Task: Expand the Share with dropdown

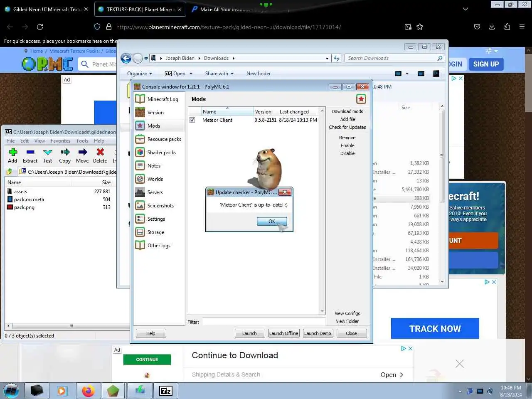Action: coord(219,74)
